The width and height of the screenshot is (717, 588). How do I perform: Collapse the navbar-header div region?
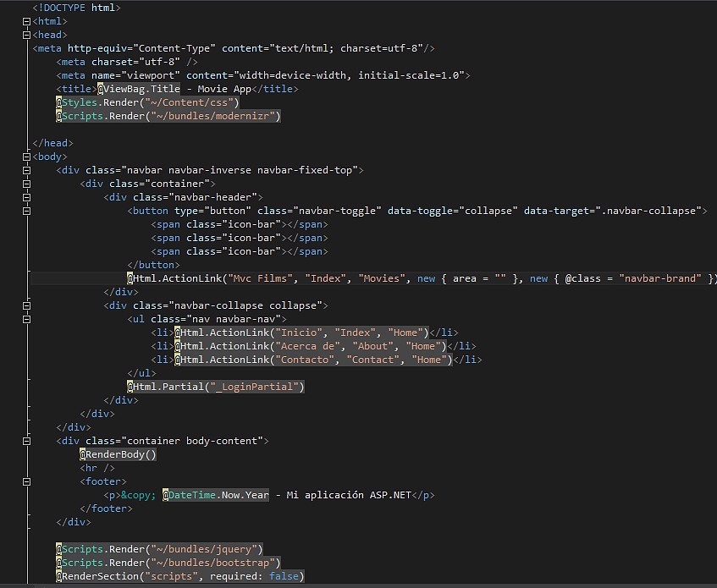26,197
